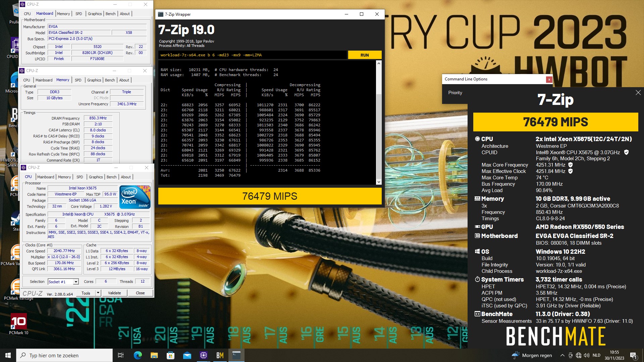
Task: Open the Windows Start menu
Action: click(8, 355)
